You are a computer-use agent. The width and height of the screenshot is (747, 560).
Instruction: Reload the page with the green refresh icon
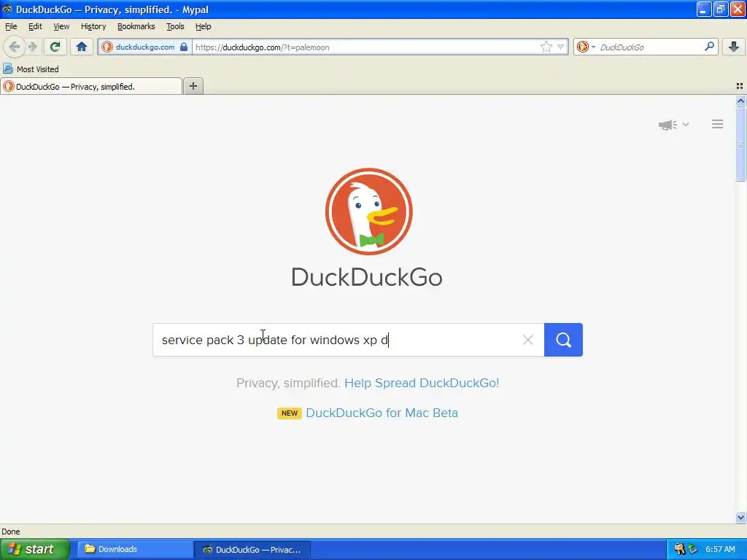click(x=55, y=47)
